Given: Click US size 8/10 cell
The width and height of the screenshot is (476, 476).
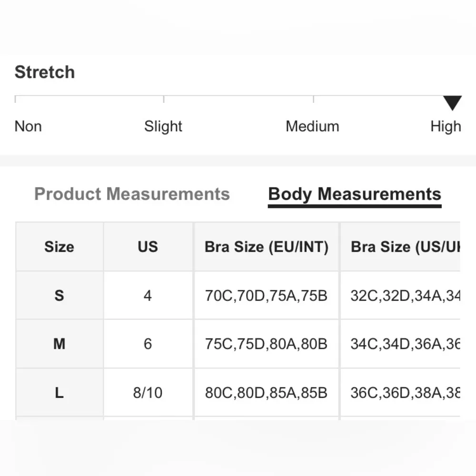Looking at the screenshot, I should point(148,393).
